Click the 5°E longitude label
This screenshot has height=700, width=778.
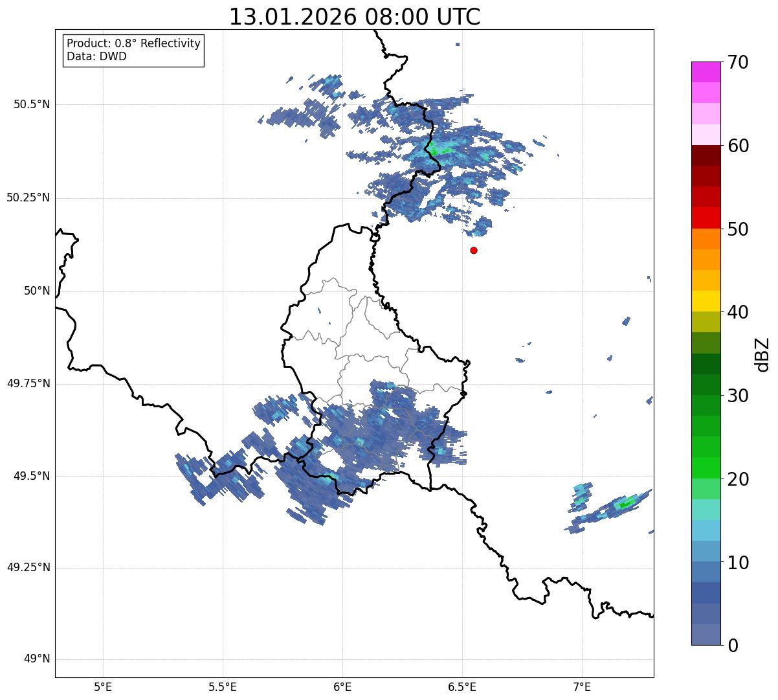103,687
